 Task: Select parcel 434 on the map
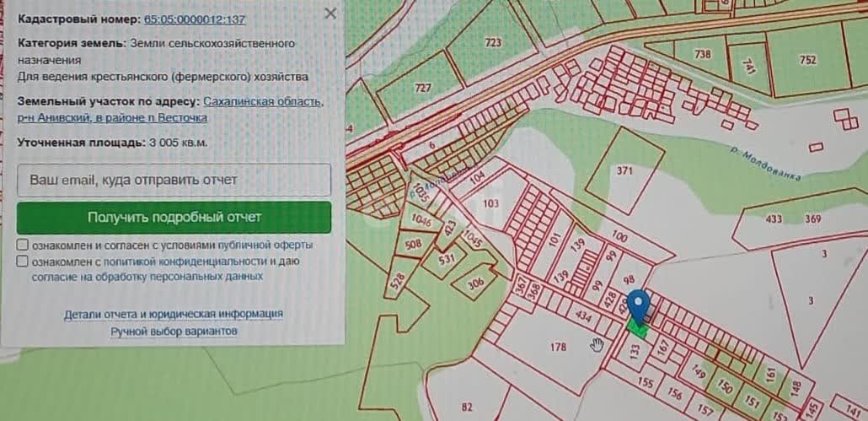583,318
